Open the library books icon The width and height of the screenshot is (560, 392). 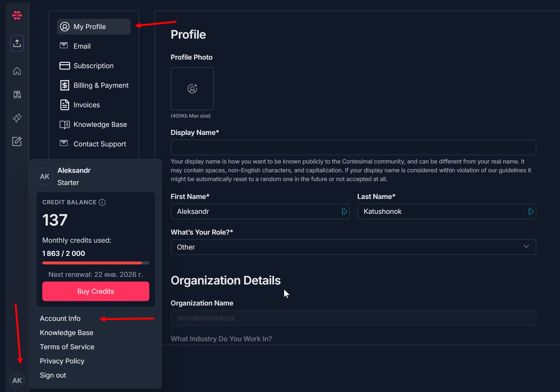coord(17,95)
